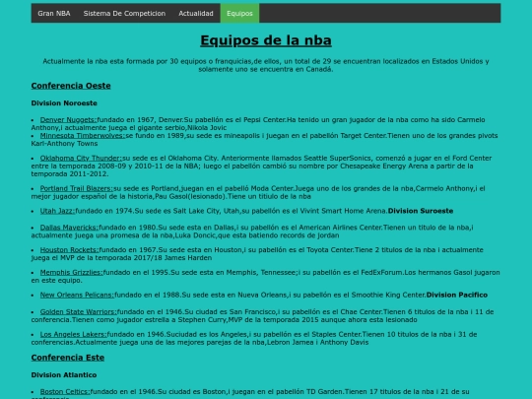Viewport: 532px width, 399px height.
Task: Go to Sistema De Competicion page
Action: point(124,13)
